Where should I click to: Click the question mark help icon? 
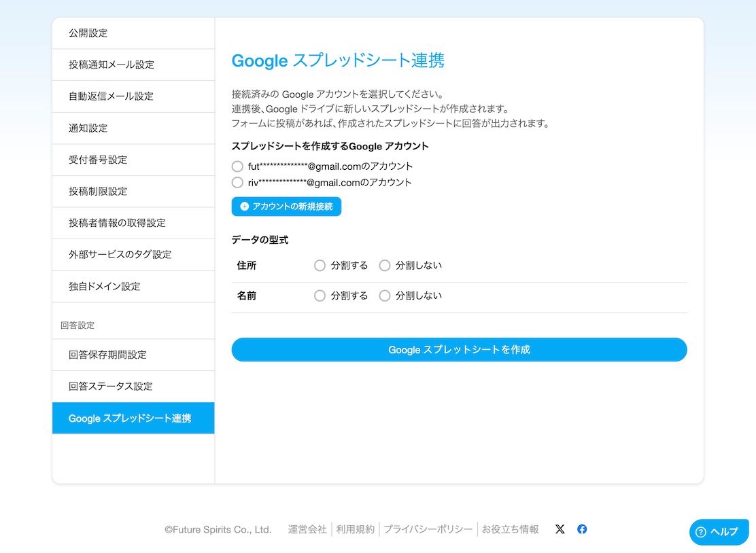701,532
